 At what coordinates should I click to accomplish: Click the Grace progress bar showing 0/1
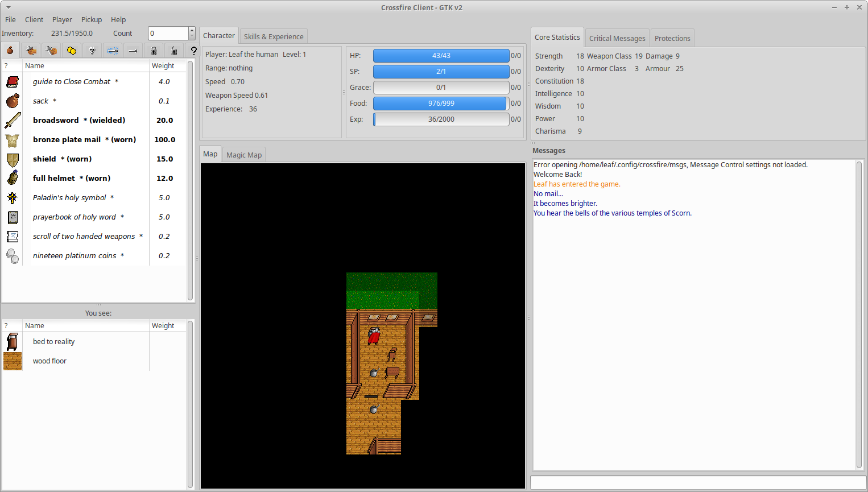point(441,88)
